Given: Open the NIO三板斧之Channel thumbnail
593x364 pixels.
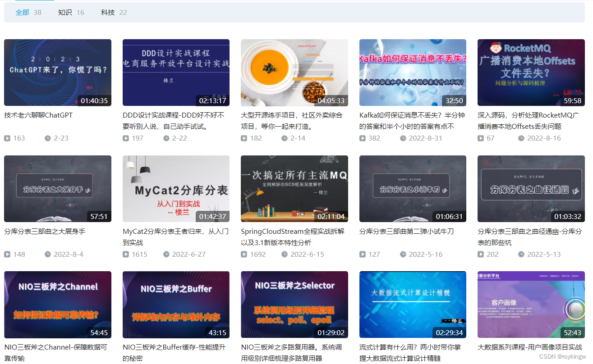Looking at the screenshot, I should [58, 305].
